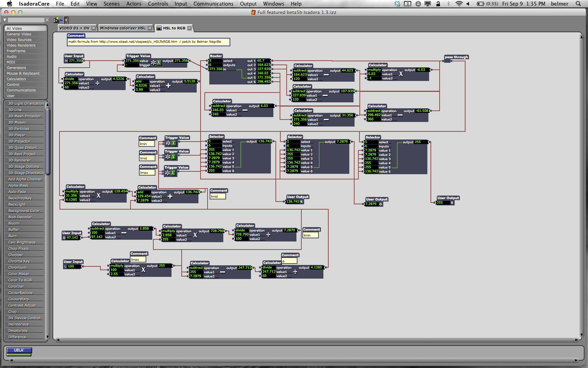Screen dimensions: 588x368
Task: Click the lock icon in menu bar
Action: pyautogui.click(x=438, y=4)
